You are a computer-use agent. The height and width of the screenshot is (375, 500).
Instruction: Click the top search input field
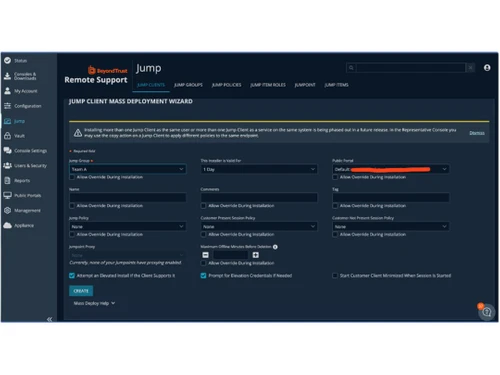coord(411,68)
